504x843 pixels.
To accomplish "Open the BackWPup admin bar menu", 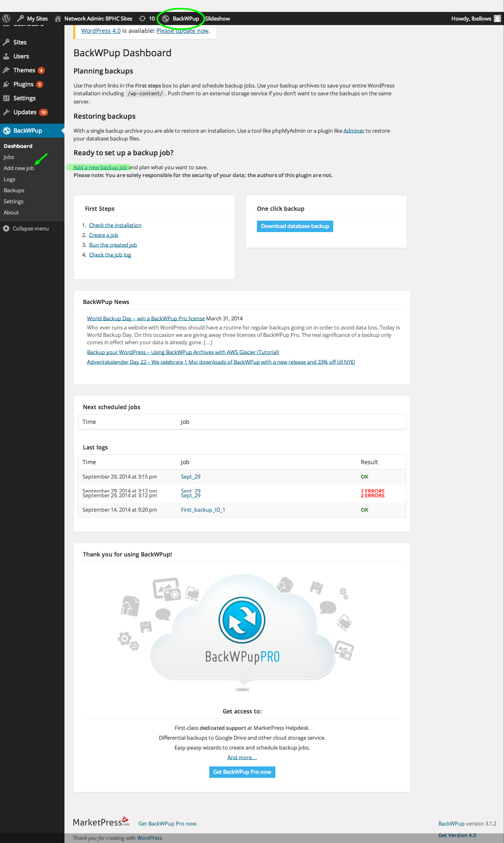I will click(186, 18).
